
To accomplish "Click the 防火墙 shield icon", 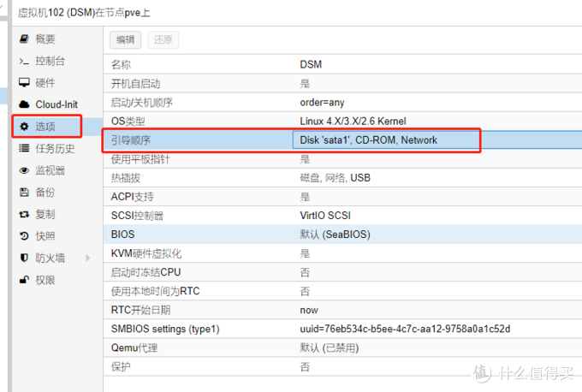I will point(24,258).
